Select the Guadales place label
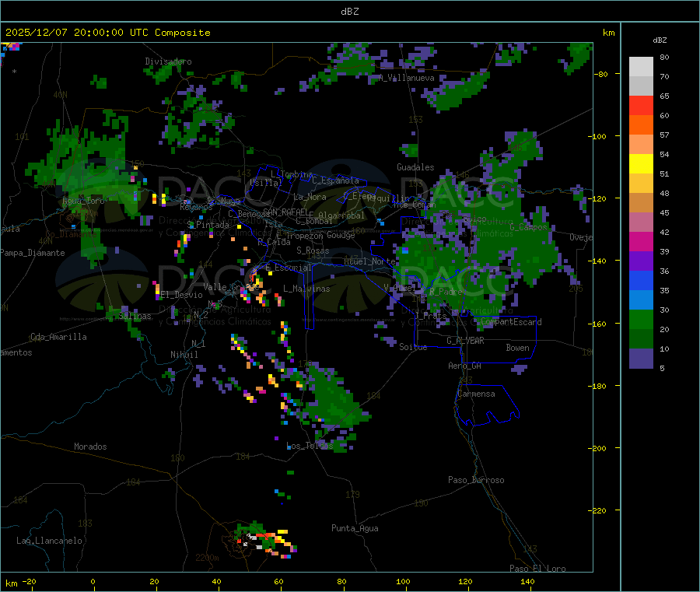This screenshot has width=700, height=592. point(415,167)
